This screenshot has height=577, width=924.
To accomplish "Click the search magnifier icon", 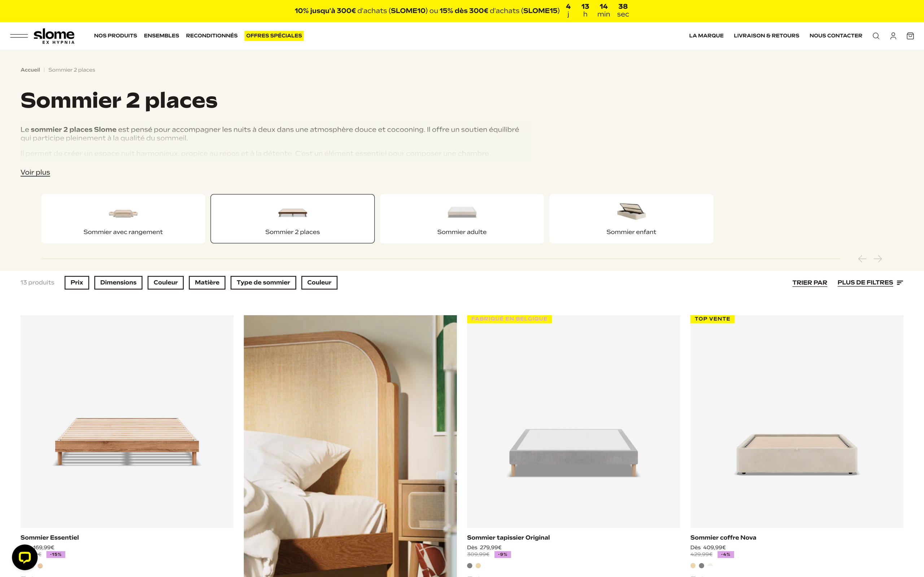I will (x=876, y=36).
